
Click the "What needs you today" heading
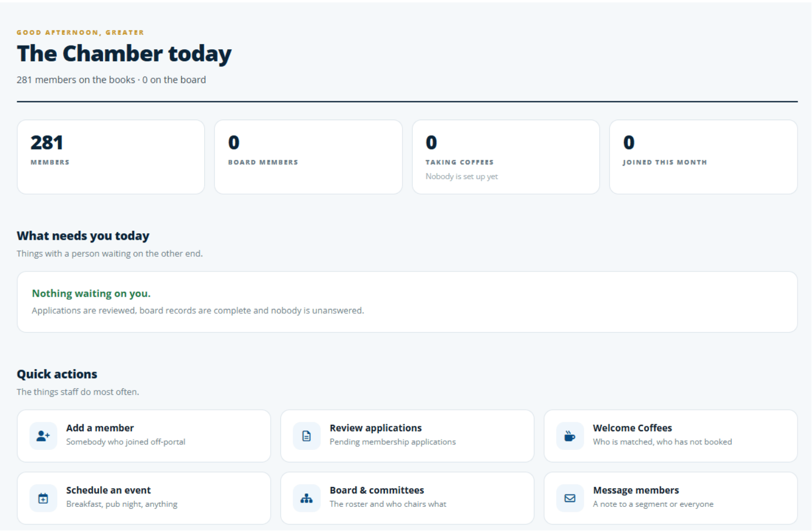point(83,236)
